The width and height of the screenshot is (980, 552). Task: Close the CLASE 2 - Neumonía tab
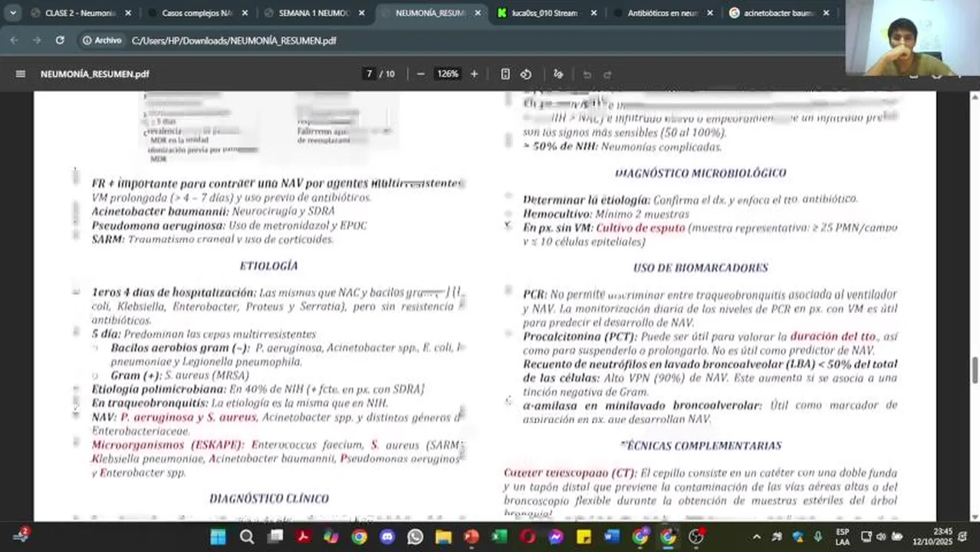coord(128,13)
